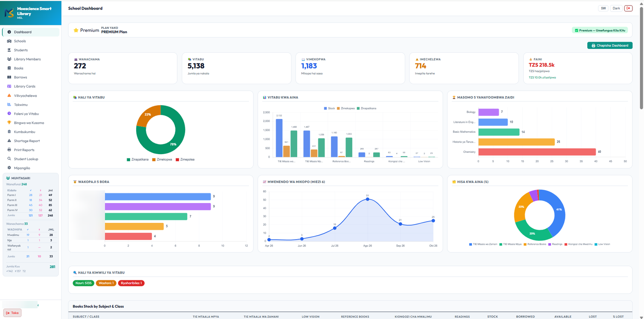This screenshot has height=319, width=644.
Task: Open Takwimu via its chart icon
Action: point(9,104)
